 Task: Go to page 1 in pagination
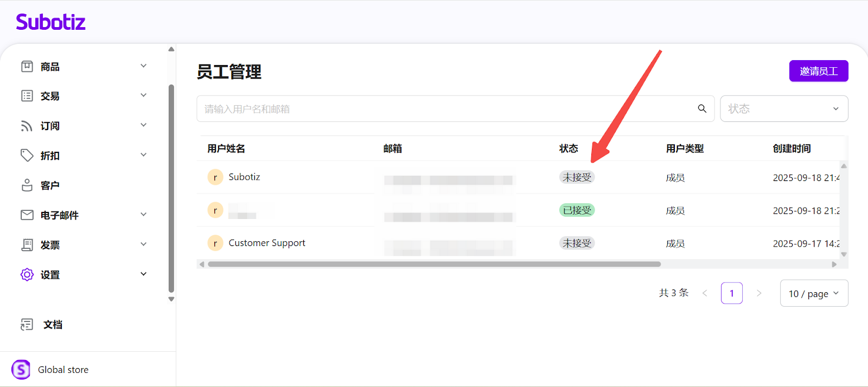[731, 293]
